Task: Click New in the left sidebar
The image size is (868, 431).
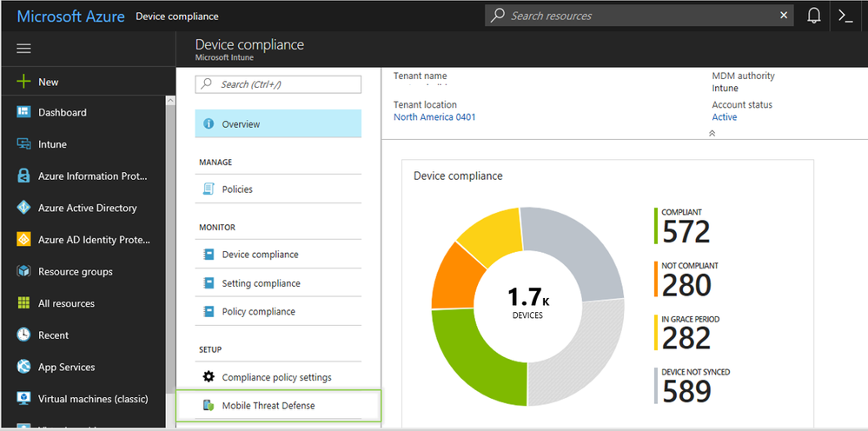Action: pyautogui.click(x=48, y=82)
